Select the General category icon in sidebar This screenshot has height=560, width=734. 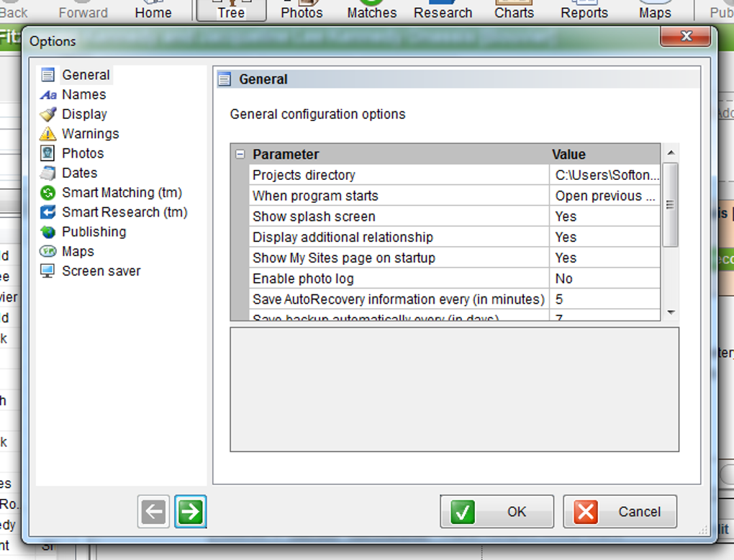(x=47, y=75)
